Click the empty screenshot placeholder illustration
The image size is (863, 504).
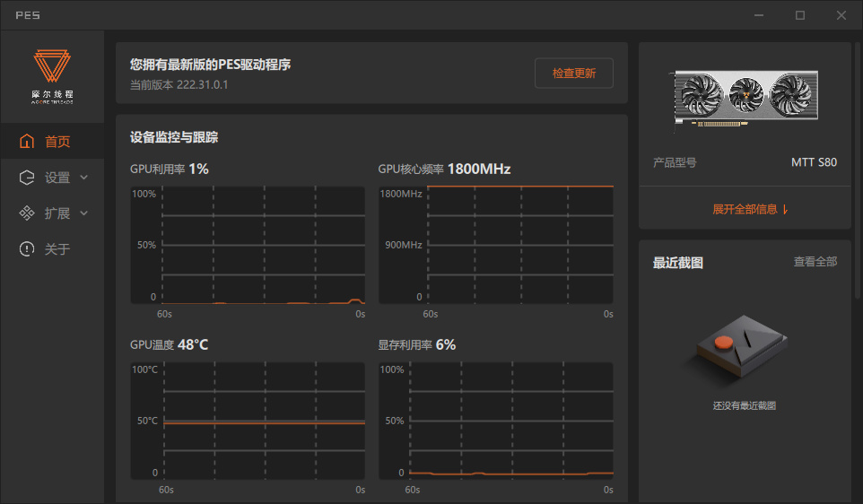tap(742, 346)
